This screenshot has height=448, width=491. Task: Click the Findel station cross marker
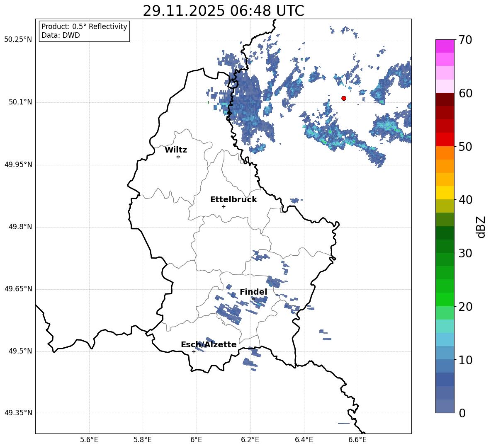tap(253, 299)
